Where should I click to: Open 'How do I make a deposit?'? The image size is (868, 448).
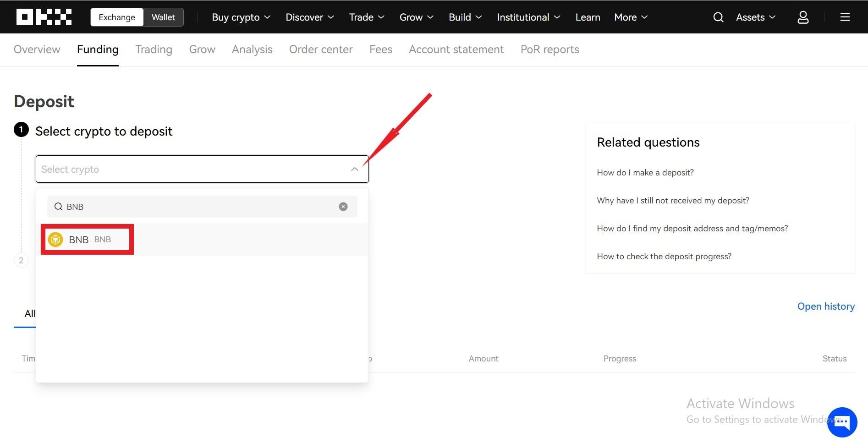point(645,173)
